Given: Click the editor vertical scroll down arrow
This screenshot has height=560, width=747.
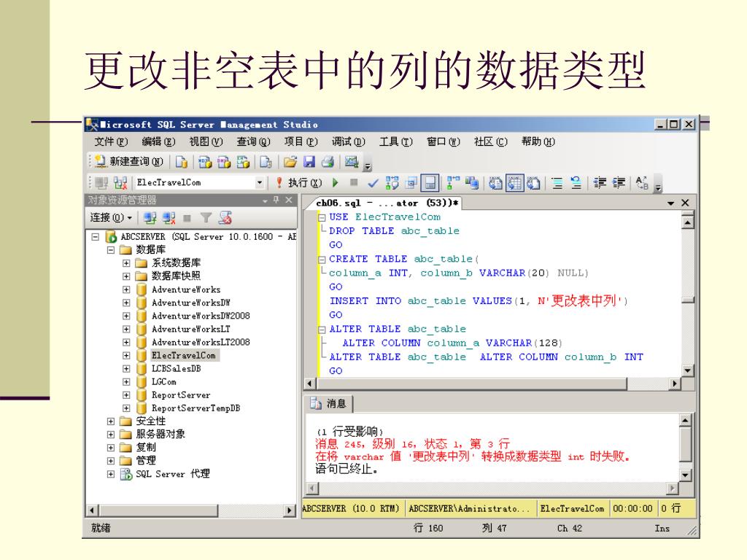Looking at the screenshot, I should pos(687,371).
